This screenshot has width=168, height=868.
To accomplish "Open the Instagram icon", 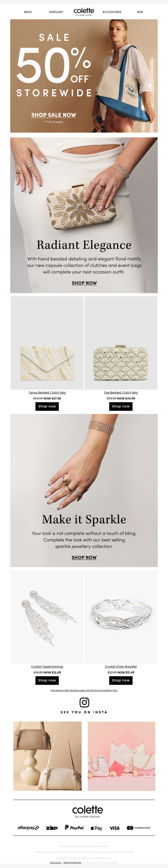I will pyautogui.click(x=84, y=702).
